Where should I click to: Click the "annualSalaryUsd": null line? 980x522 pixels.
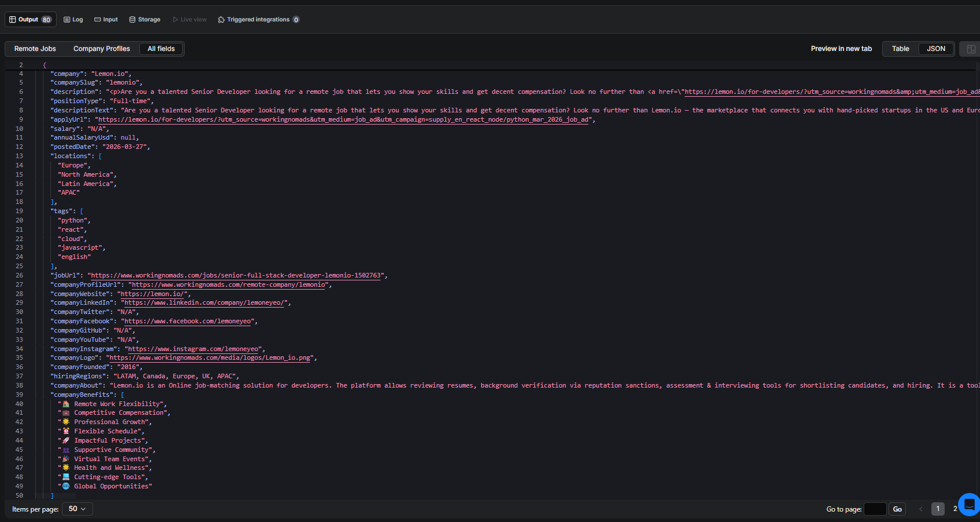click(94, 137)
